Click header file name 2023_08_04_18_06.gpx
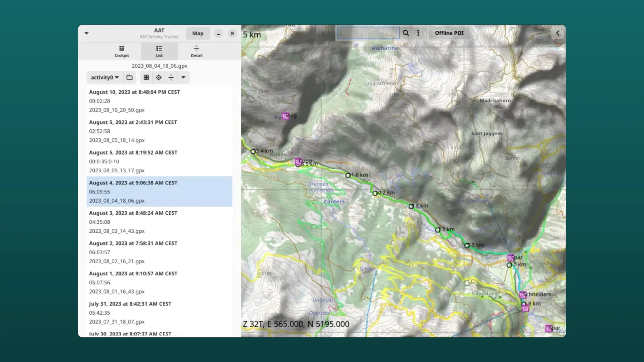The width and height of the screenshot is (644, 362). [x=159, y=66]
